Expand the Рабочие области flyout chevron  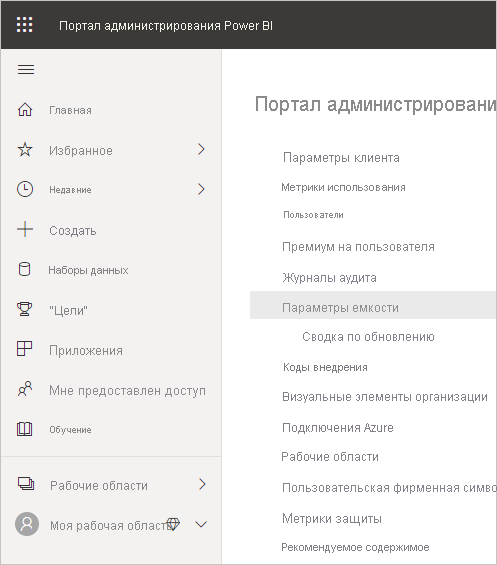point(202,484)
